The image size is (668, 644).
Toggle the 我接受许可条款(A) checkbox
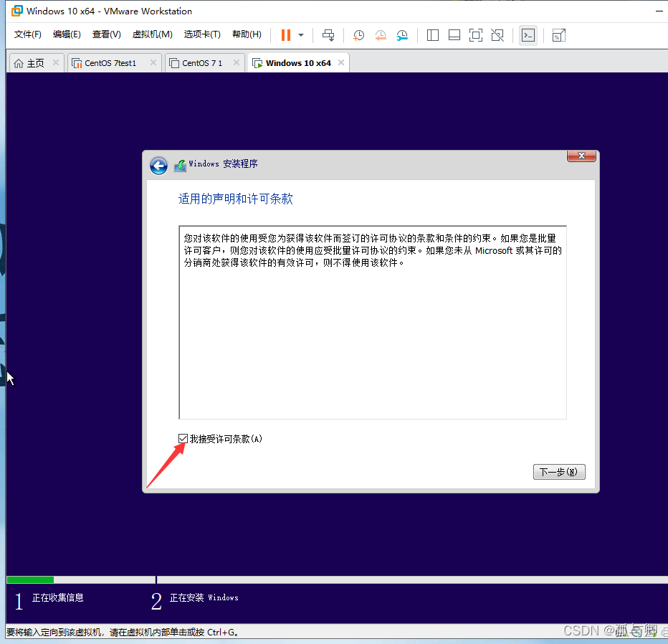tap(183, 439)
